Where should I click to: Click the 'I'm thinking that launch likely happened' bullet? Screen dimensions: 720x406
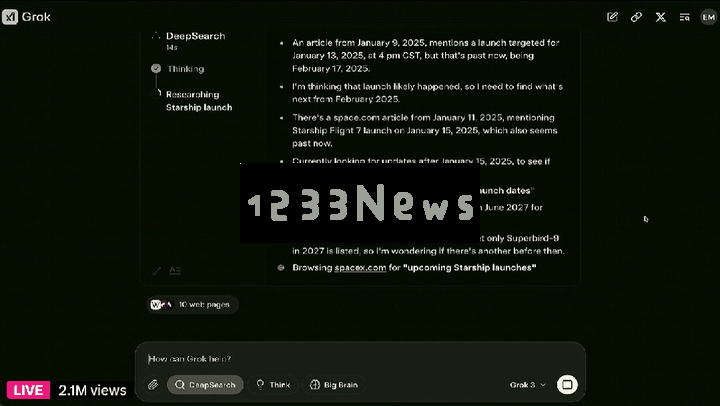pos(428,93)
